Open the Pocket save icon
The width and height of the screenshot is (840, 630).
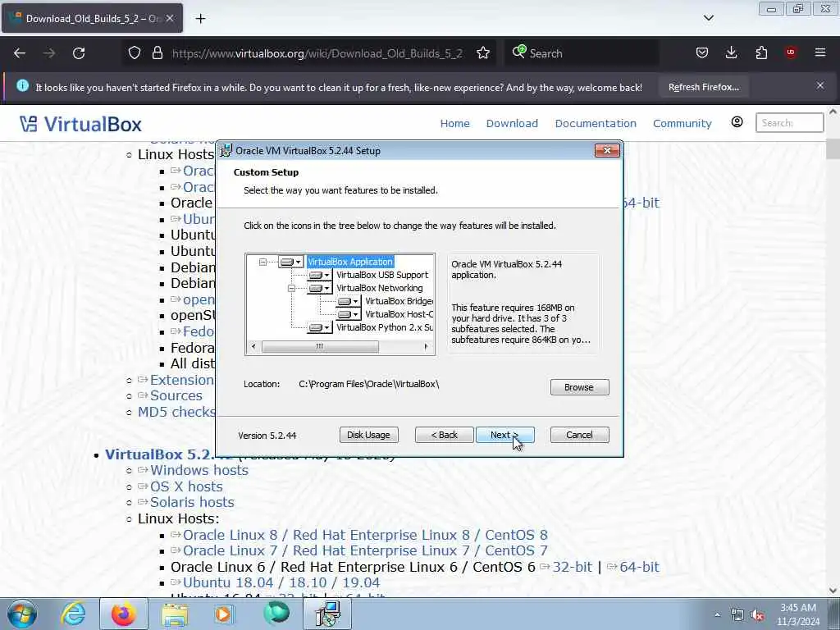tap(702, 53)
